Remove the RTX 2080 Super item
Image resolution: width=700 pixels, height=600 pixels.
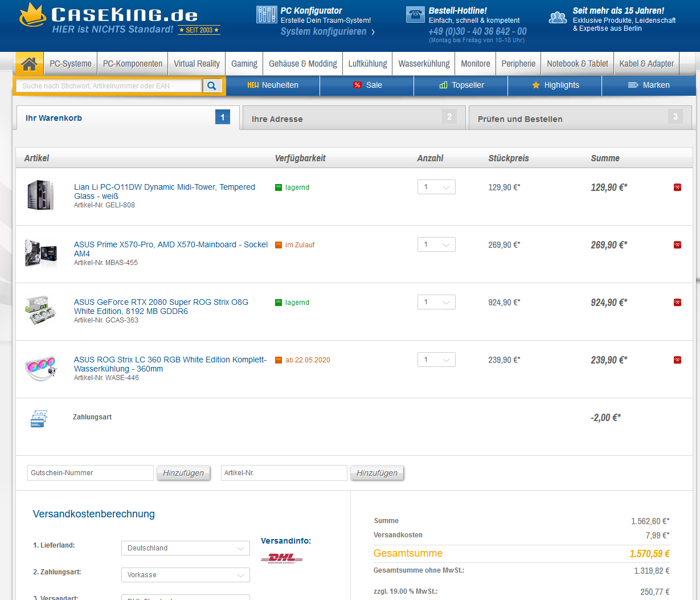(x=677, y=303)
